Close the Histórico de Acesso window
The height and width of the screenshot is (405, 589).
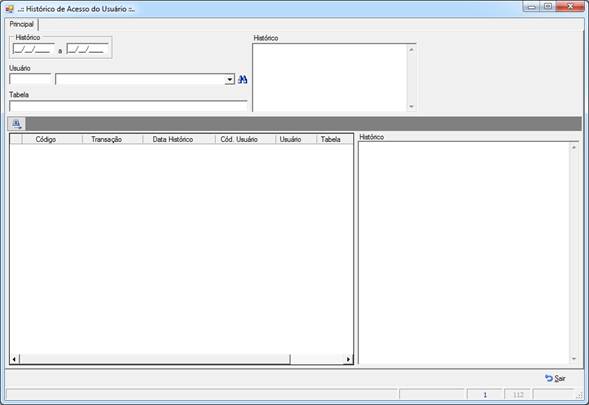pos(570,6)
